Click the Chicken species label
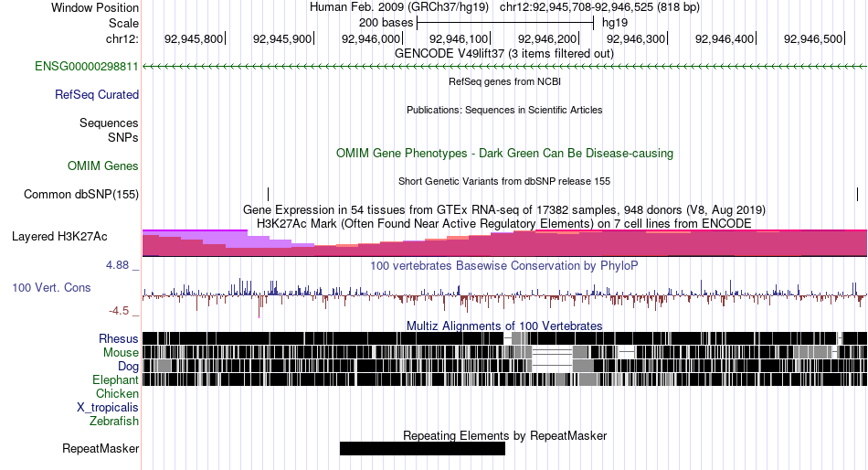Screen dimensions: 868x470 click(117, 393)
